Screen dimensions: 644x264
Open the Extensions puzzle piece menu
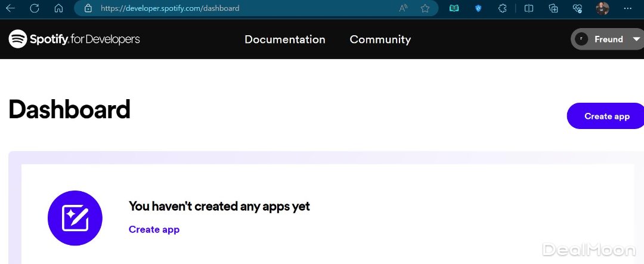(x=502, y=8)
